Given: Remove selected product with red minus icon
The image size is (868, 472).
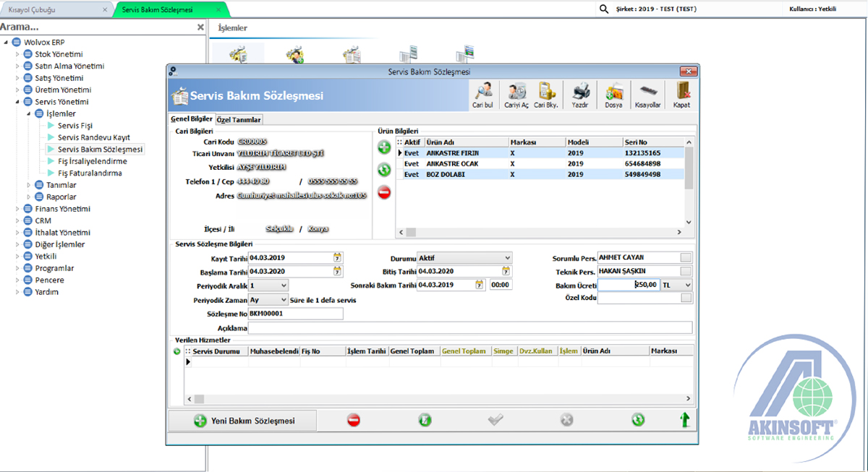Looking at the screenshot, I should pos(384,193).
